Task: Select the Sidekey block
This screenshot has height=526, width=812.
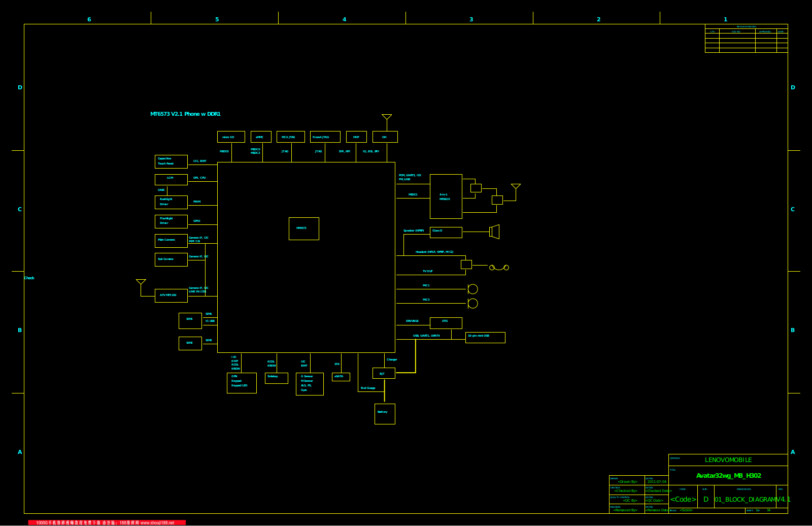Action: (277, 378)
